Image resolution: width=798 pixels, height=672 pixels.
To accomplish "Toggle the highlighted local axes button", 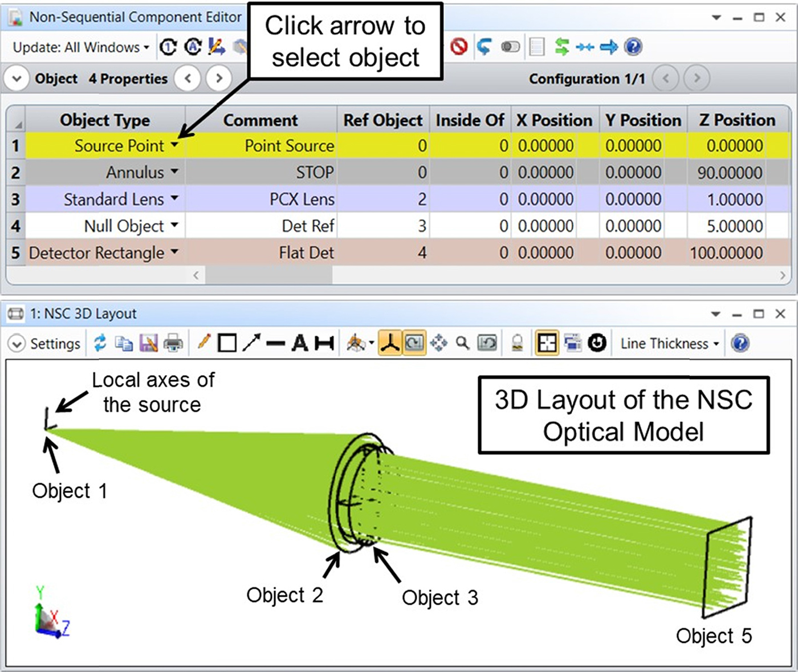I will click(x=390, y=343).
